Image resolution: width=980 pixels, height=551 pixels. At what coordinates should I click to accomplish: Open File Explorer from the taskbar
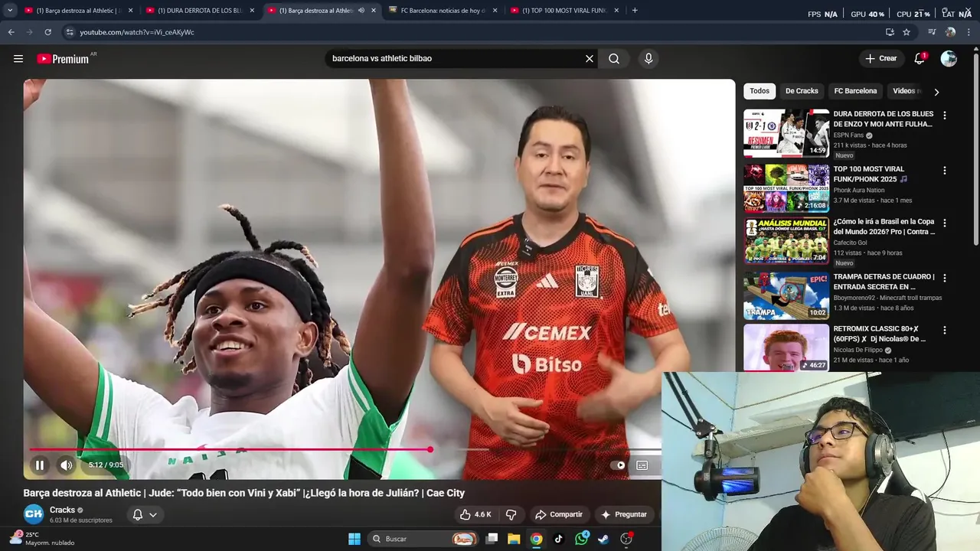coord(514,539)
